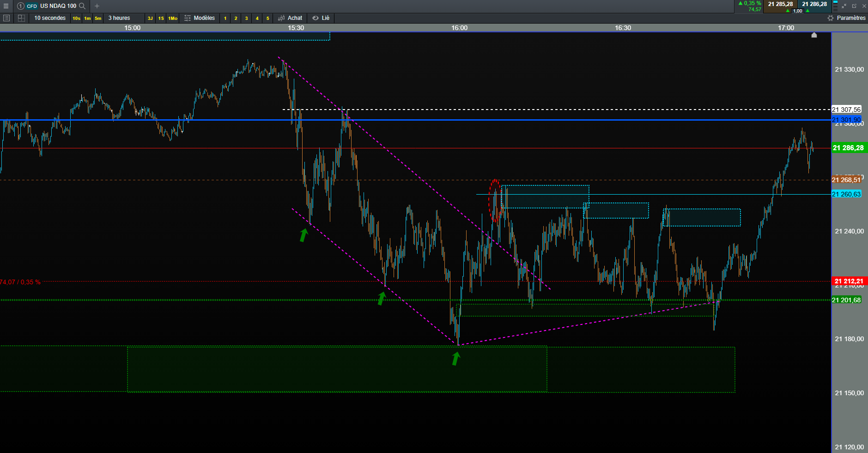Image resolution: width=868 pixels, height=453 pixels.
Task: Apply template number 3
Action: click(246, 18)
